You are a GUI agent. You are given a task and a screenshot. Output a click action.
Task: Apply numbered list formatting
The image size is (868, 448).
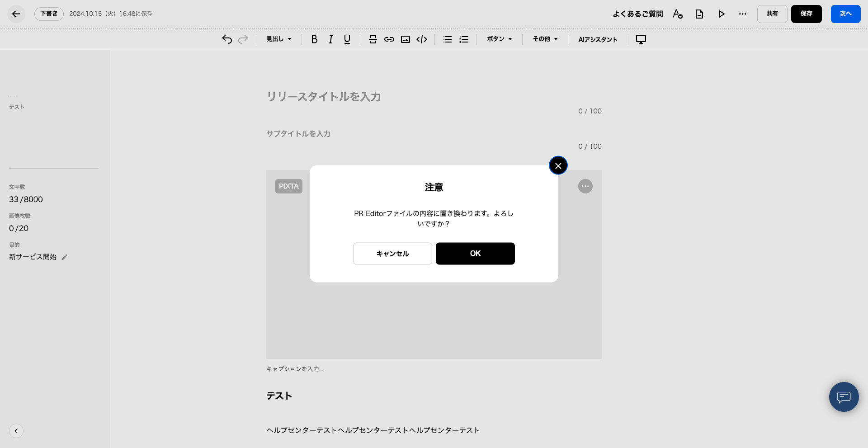tap(464, 39)
